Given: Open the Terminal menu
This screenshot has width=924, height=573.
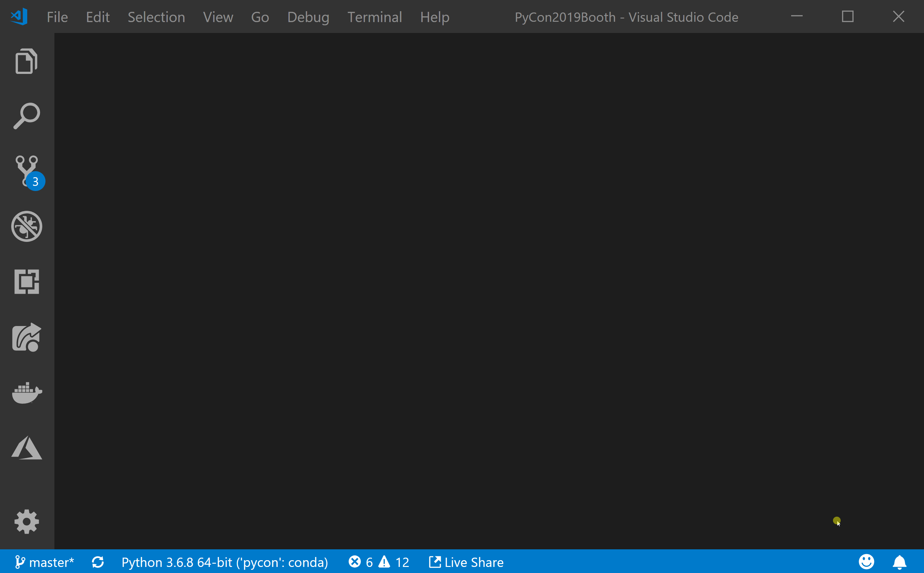Looking at the screenshot, I should click(375, 17).
